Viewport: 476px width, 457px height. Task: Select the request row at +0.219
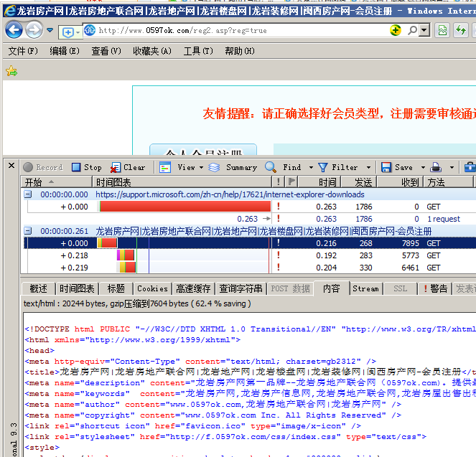(249, 268)
